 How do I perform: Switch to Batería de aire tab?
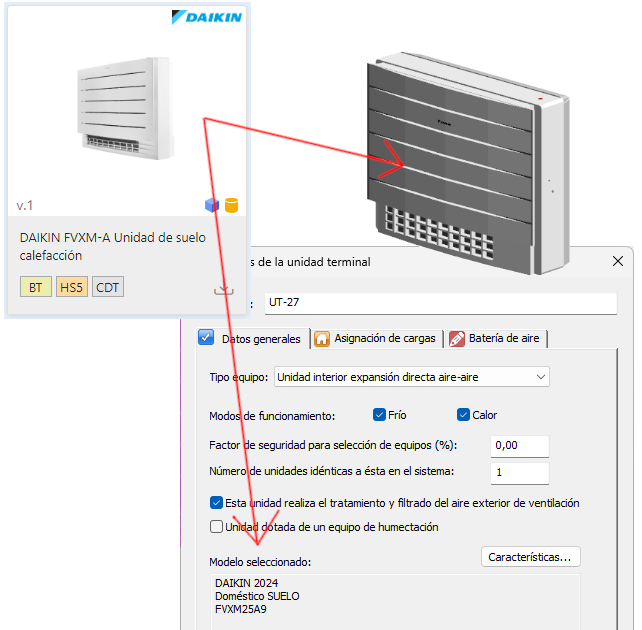pyautogui.click(x=496, y=339)
